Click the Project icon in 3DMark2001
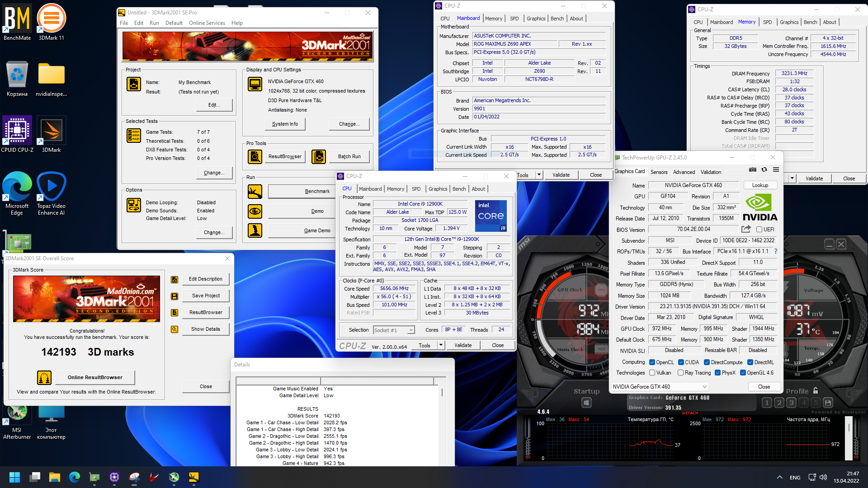This screenshot has height=488, width=868. (x=134, y=84)
